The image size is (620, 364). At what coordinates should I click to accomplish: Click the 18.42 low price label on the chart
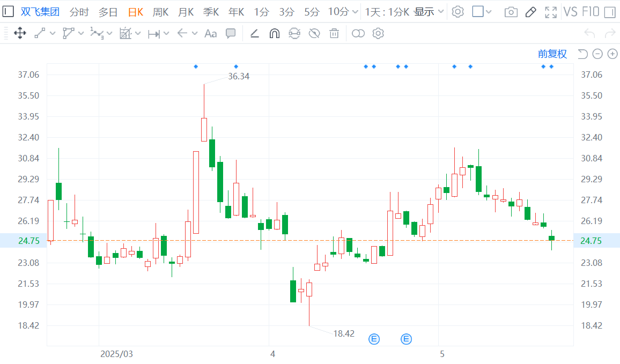coord(344,333)
